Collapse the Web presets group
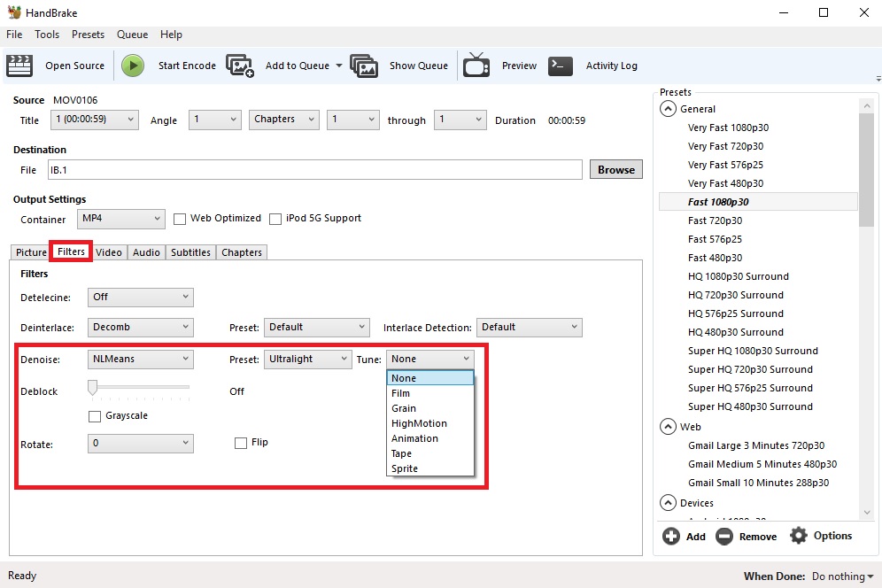The image size is (882, 588). click(668, 427)
